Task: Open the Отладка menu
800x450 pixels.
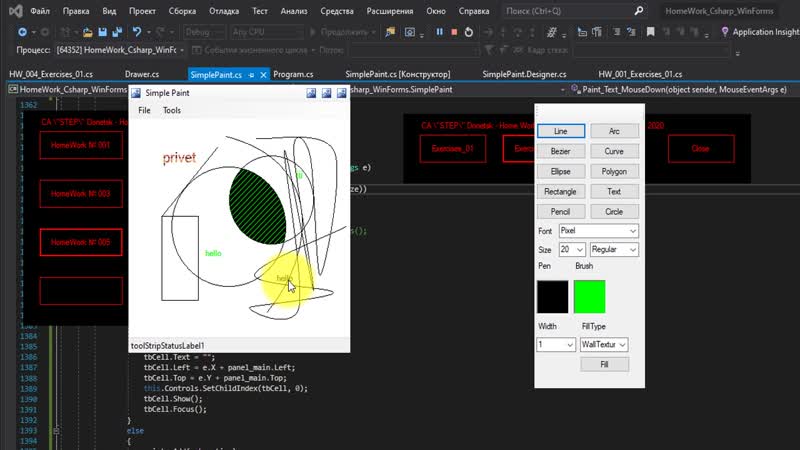Action: [x=224, y=11]
